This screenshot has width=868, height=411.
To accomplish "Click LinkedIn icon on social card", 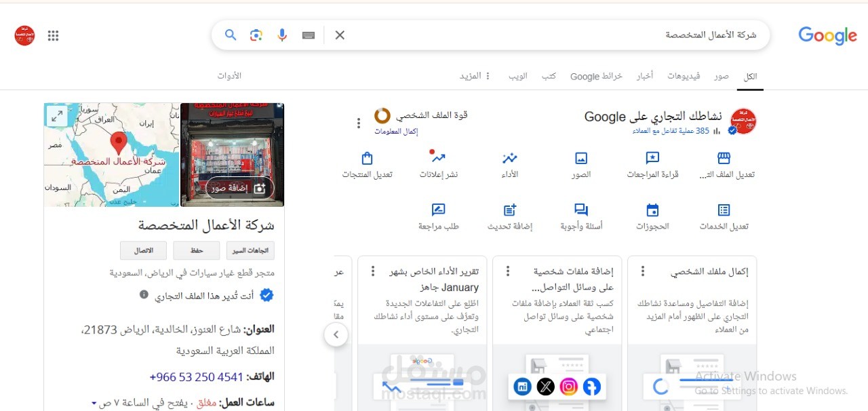I will (523, 387).
